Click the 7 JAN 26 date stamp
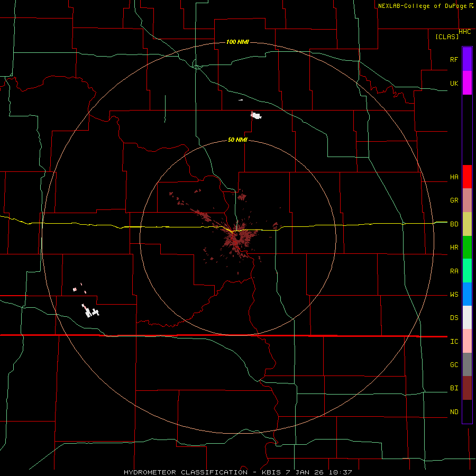Viewport: 476px width, 476px height. click(x=305, y=472)
